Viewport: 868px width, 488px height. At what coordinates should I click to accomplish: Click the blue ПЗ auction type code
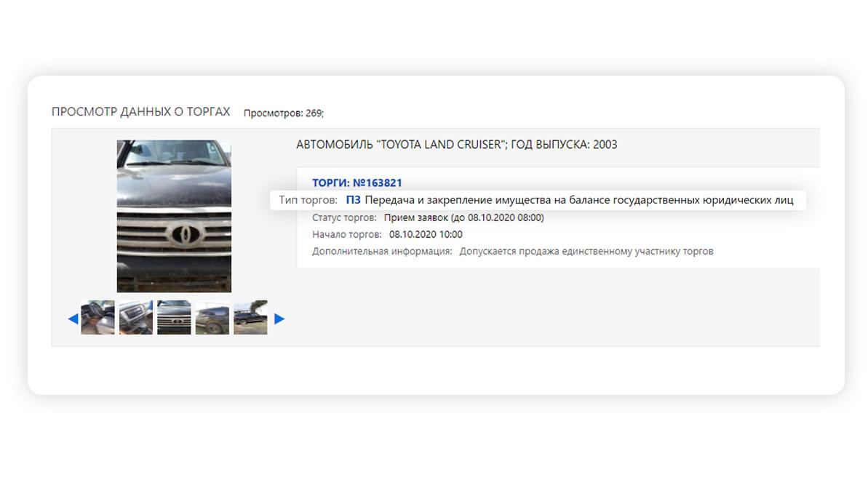tap(353, 200)
